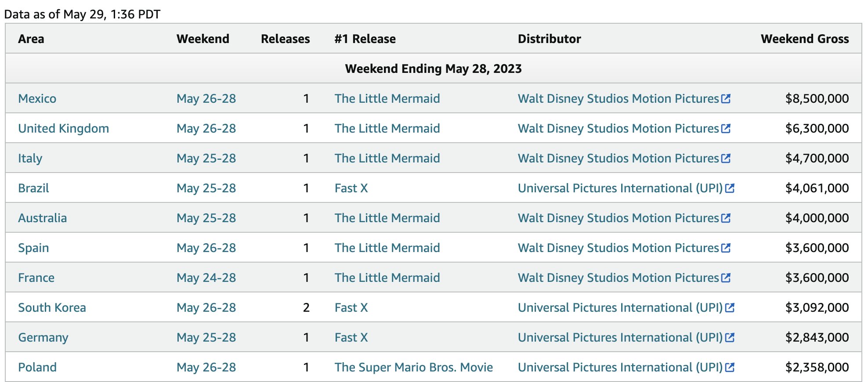Open the United Kingdom area link

tap(63, 129)
